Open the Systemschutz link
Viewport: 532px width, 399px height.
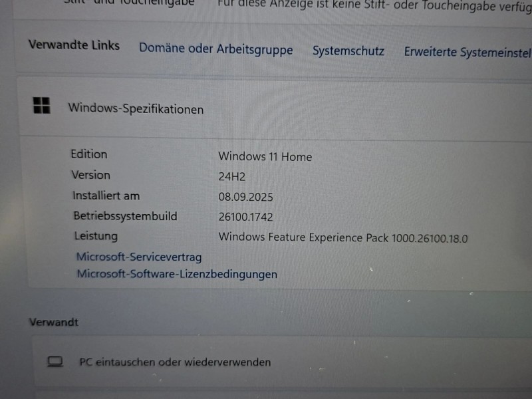click(x=348, y=51)
